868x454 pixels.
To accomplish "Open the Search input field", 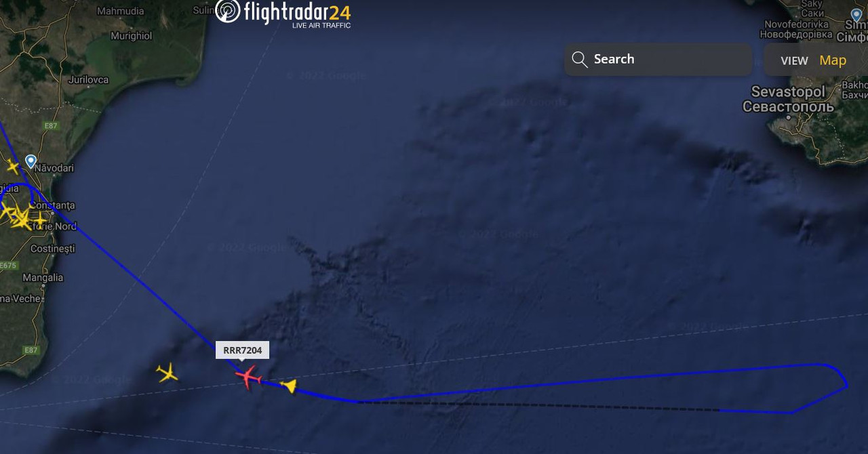I will pos(658,60).
